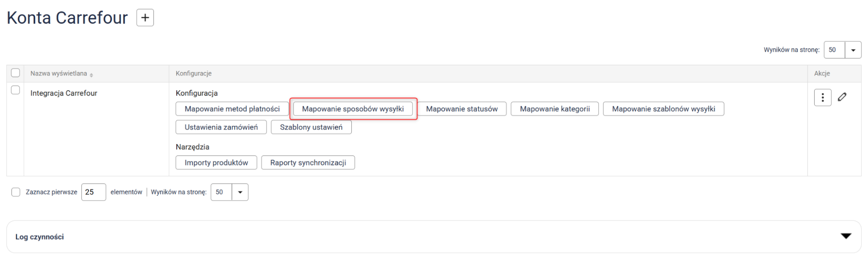868x260 pixels.
Task: Open bottom Wyników na stronę dropdown
Action: 240,192
